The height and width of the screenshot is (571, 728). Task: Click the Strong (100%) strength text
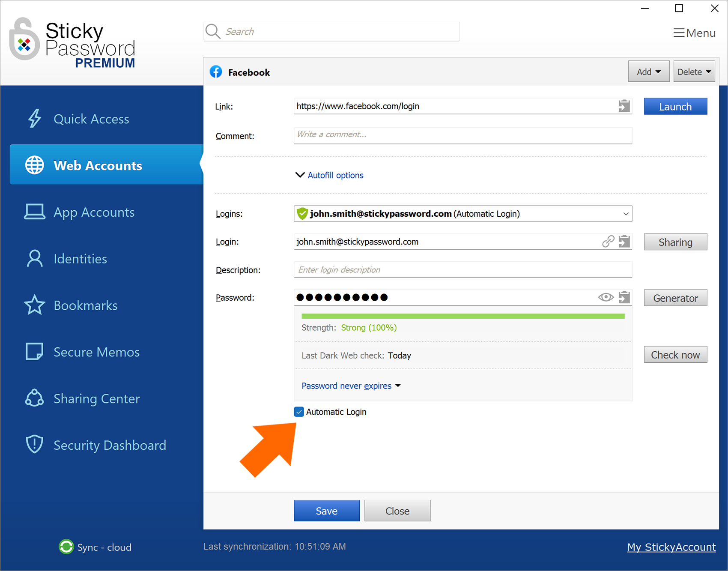[x=369, y=328]
